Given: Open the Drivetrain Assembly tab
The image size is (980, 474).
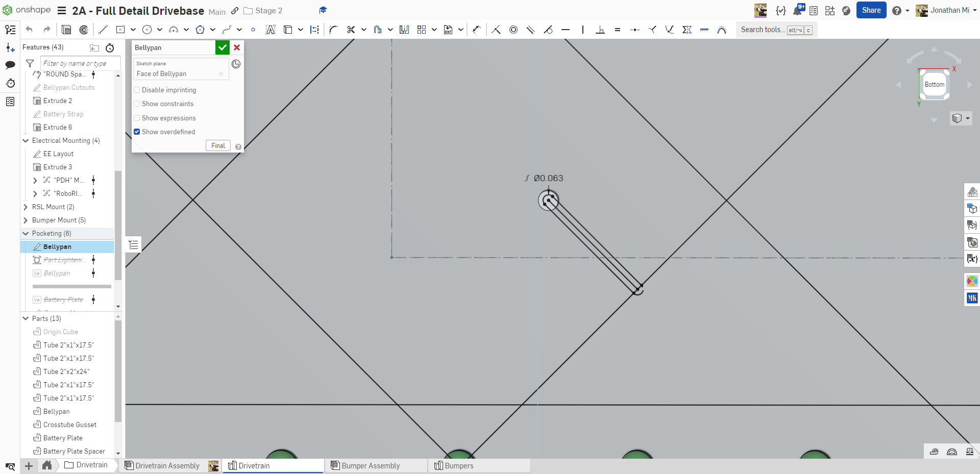Looking at the screenshot, I should click(167, 465).
